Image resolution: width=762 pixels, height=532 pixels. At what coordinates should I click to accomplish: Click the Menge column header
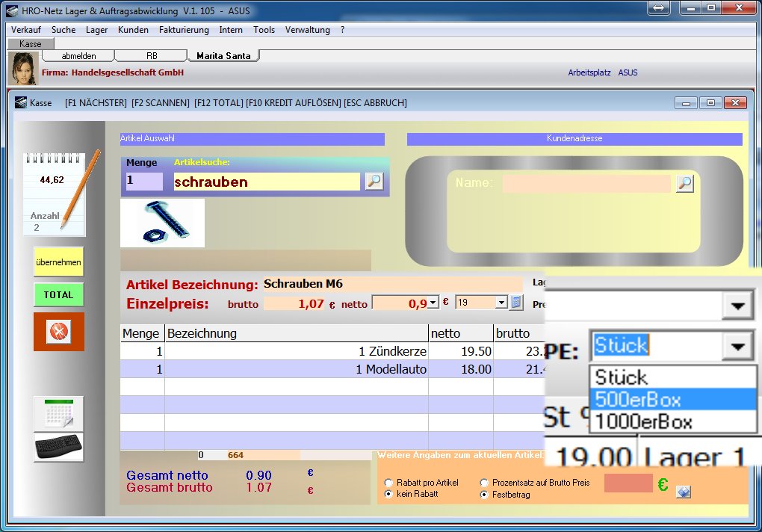tap(143, 333)
